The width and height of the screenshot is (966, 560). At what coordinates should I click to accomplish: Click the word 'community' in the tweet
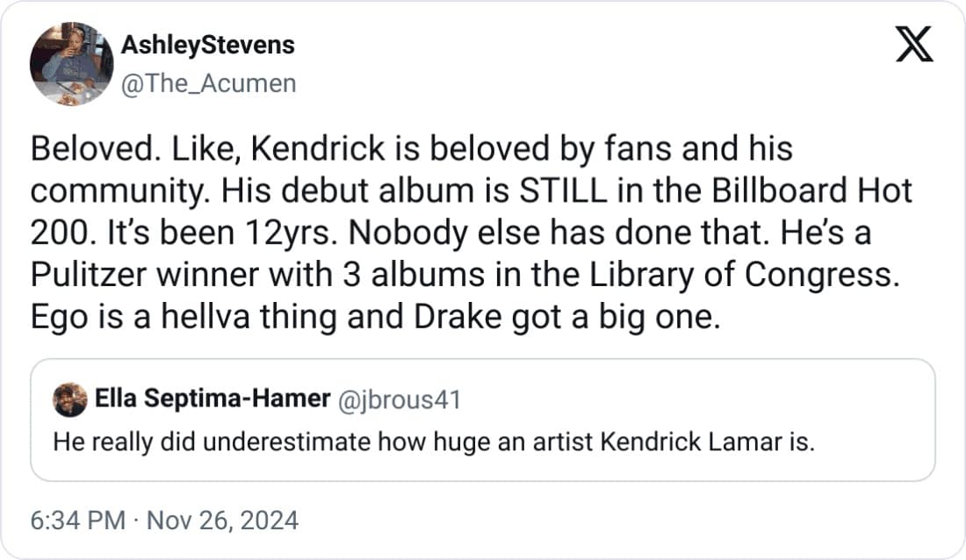(112, 190)
